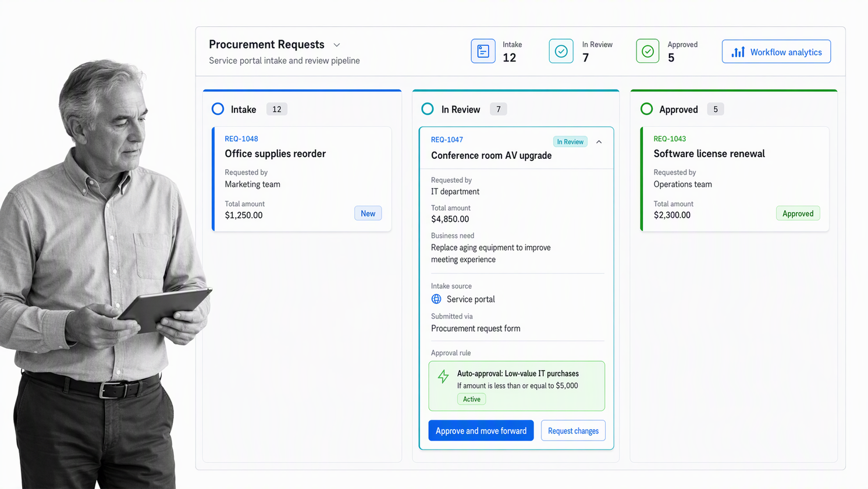
Task: Click Approve and move forward
Action: (x=481, y=431)
